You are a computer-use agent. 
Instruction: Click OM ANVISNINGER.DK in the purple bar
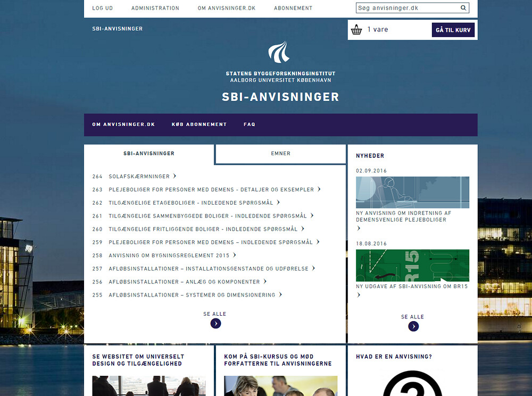pyautogui.click(x=123, y=124)
